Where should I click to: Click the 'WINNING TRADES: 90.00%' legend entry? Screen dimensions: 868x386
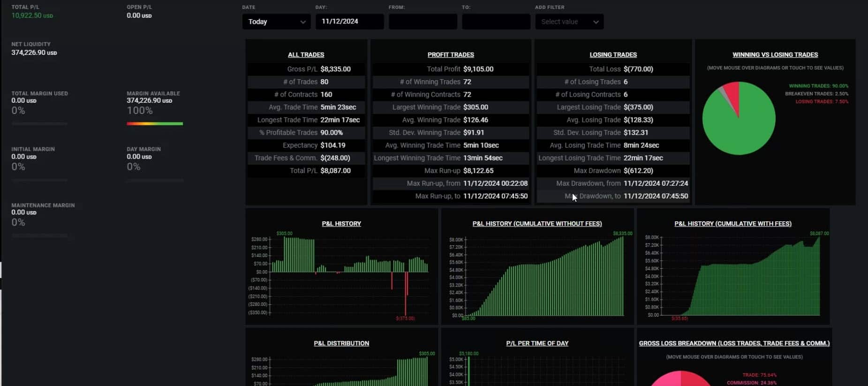tap(819, 86)
